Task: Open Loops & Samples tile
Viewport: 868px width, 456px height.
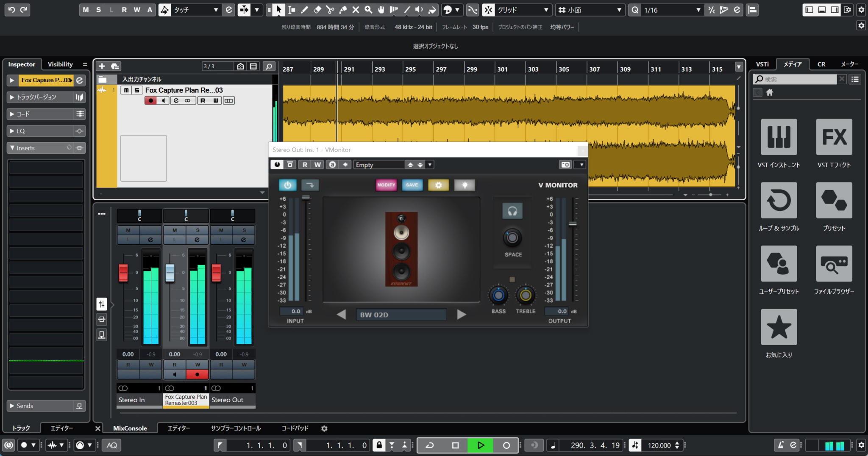Action: [x=779, y=200]
